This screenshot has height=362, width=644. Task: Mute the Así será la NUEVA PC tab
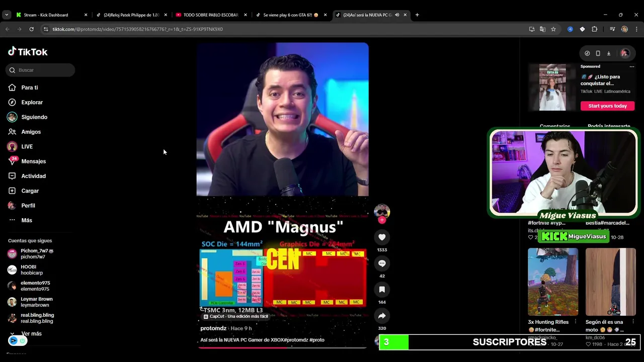tap(397, 15)
